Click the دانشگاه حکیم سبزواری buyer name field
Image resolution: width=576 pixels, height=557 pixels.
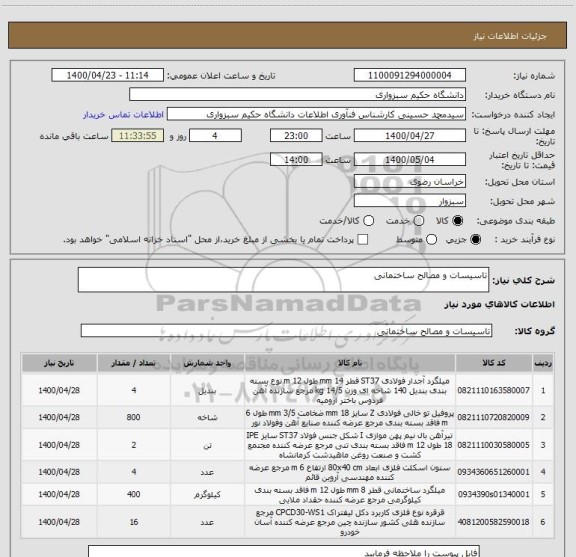298,95
